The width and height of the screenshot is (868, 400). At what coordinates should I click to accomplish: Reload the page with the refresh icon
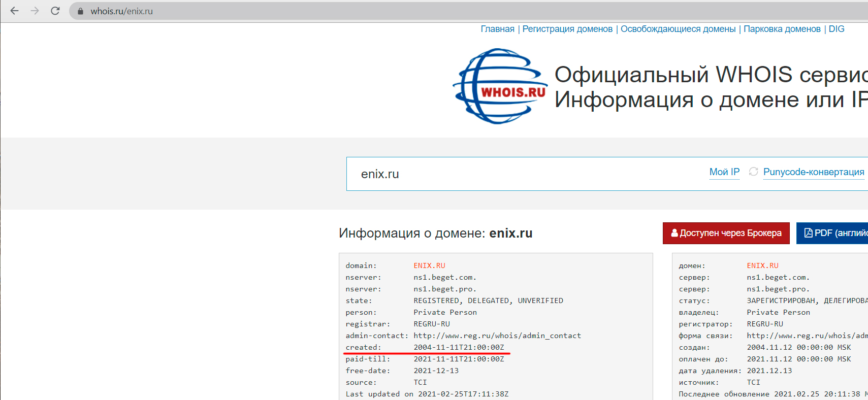pyautogui.click(x=55, y=11)
